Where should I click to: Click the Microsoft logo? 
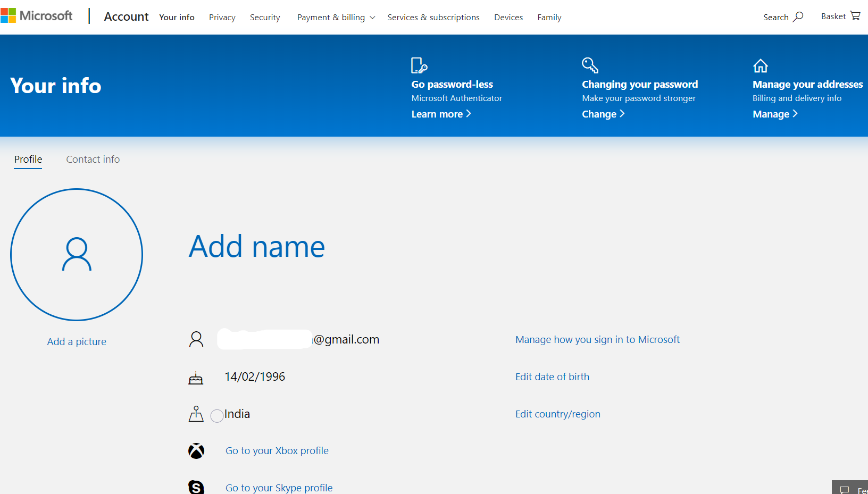coord(37,16)
